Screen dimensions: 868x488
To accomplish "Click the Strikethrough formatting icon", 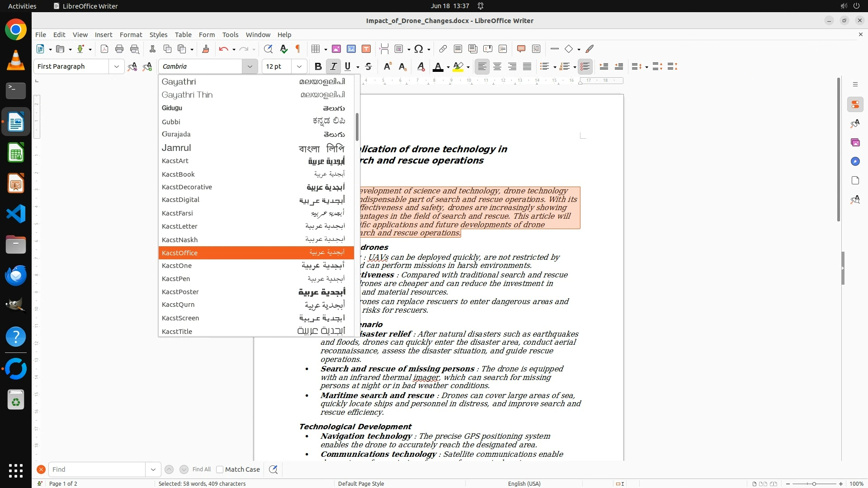I will pyautogui.click(x=368, y=67).
